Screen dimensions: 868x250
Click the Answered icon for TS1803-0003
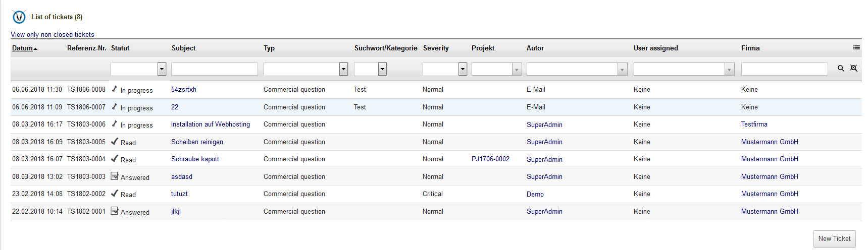pos(115,176)
